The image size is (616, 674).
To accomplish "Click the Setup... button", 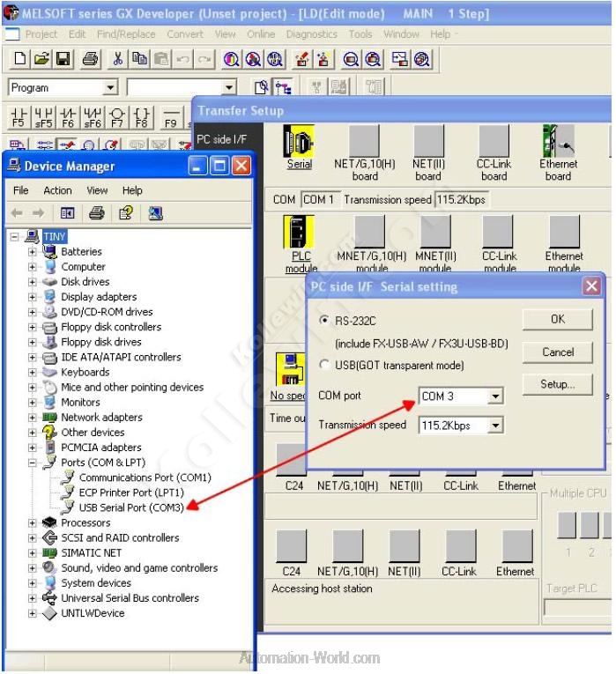I will click(557, 384).
